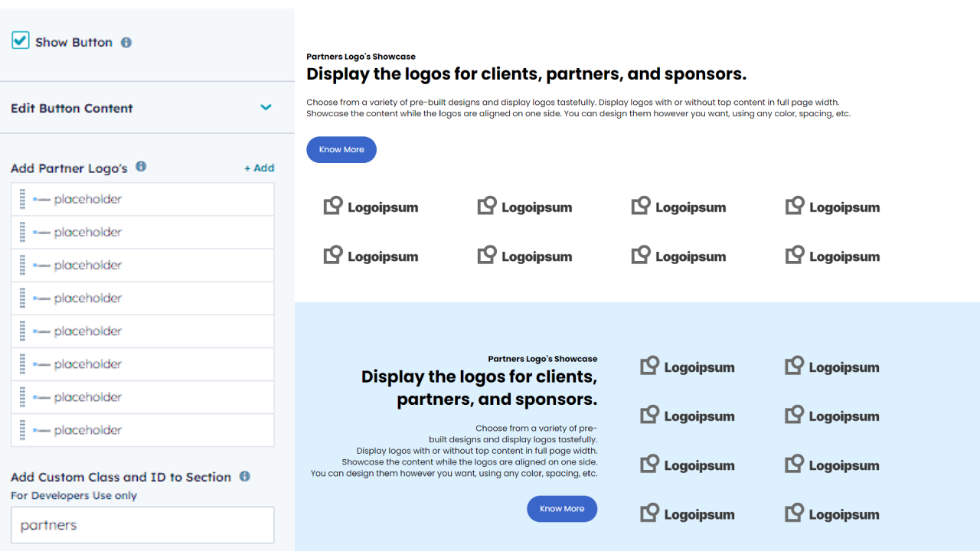
Task: Click the info icon beside Show Button
Action: pyautogui.click(x=126, y=43)
